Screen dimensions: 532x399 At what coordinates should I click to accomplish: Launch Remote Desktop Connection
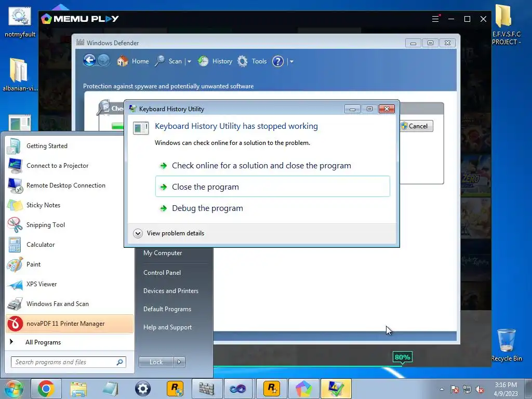pyautogui.click(x=70, y=185)
